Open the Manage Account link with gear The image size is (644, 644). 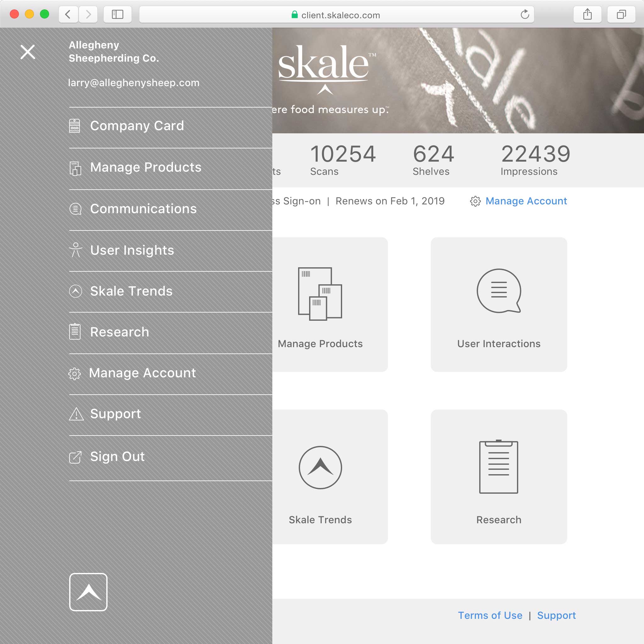point(526,201)
